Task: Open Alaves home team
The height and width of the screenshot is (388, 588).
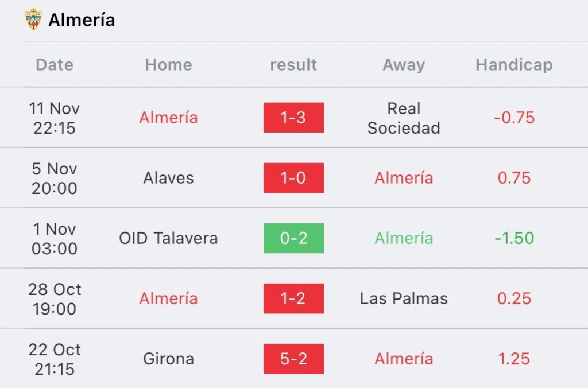Action: (168, 178)
